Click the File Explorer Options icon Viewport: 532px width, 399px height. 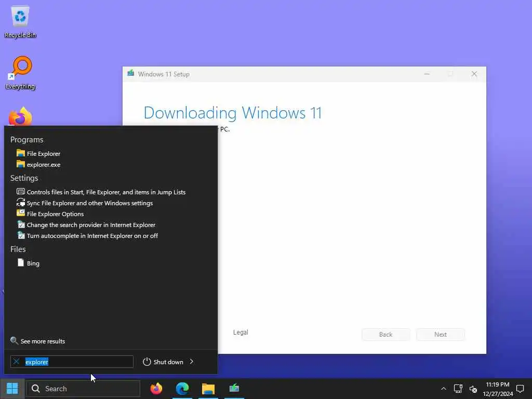pyautogui.click(x=21, y=214)
